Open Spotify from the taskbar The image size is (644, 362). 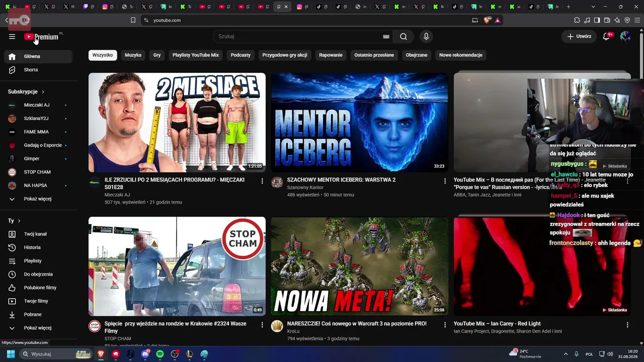[x=160, y=354]
